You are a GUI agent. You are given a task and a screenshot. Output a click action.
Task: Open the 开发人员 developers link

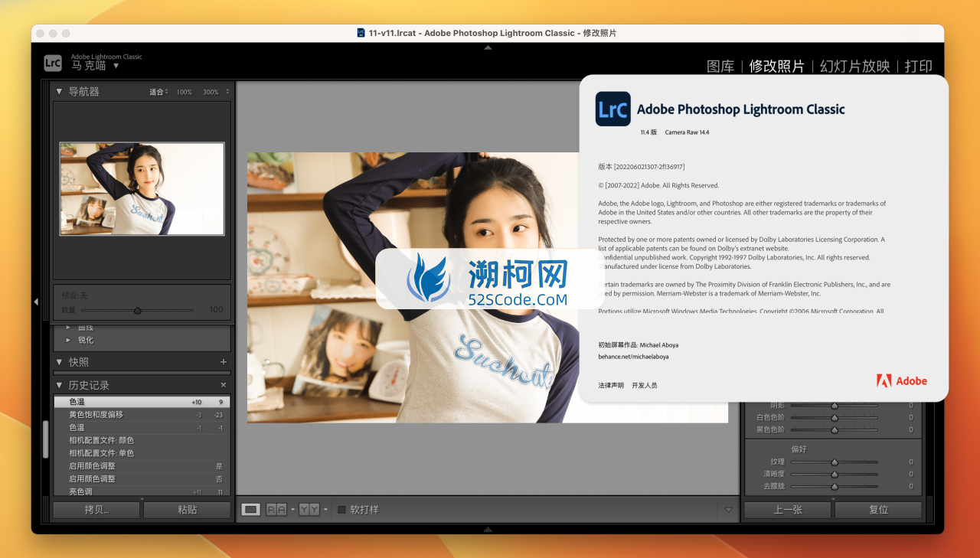tap(644, 385)
